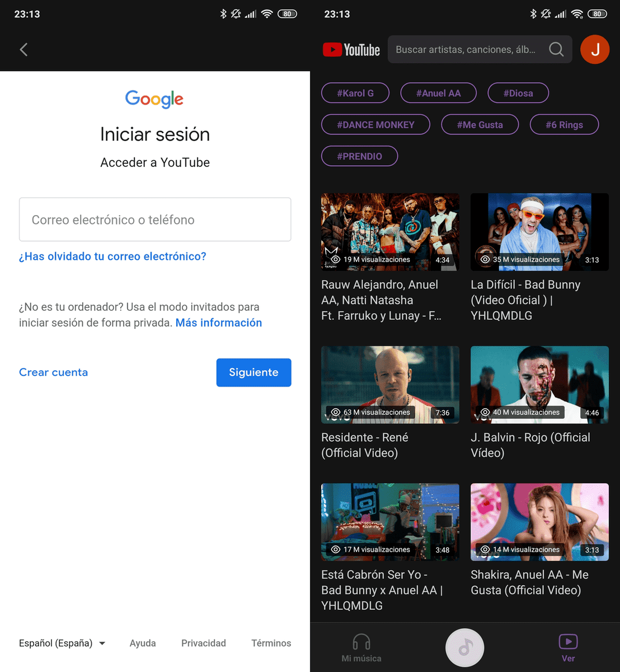Click eye icon on 17 M visualizaciones
Screen dimensions: 620x672
pyautogui.click(x=336, y=549)
